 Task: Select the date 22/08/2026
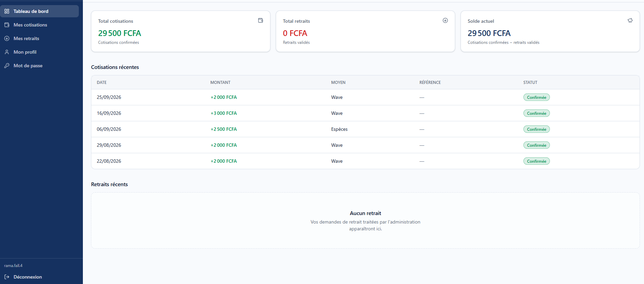coord(109,161)
